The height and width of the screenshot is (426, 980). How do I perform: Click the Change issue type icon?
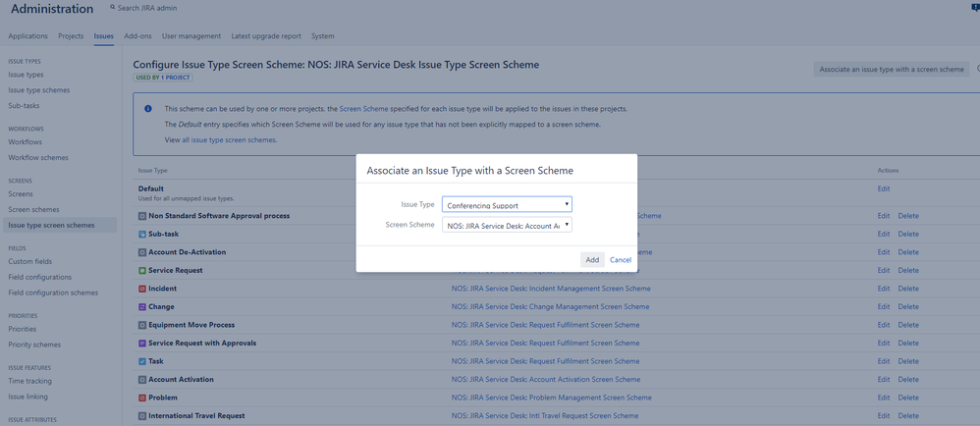(141, 306)
